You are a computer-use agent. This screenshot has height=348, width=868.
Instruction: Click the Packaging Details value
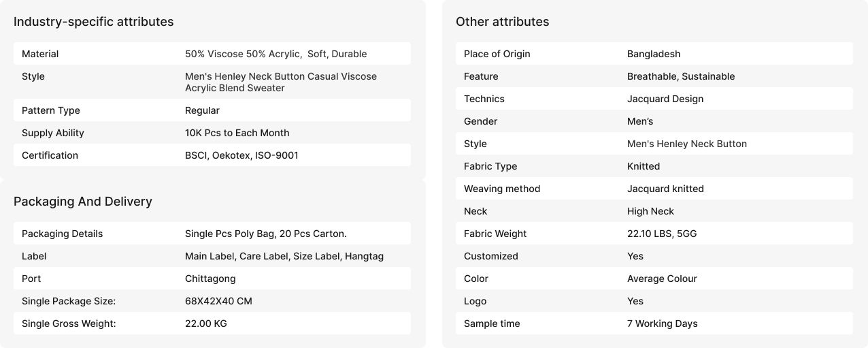pos(266,234)
